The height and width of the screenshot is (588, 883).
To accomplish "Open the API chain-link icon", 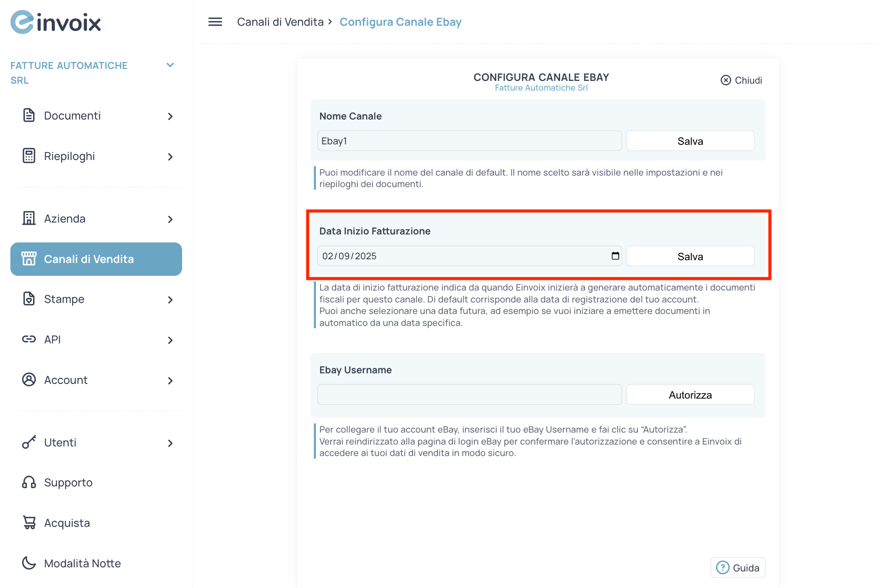I will click(29, 339).
